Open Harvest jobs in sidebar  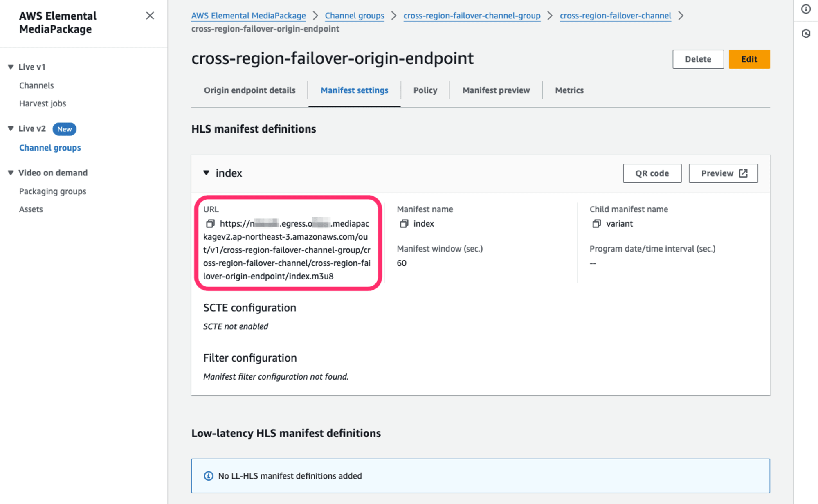(x=43, y=103)
